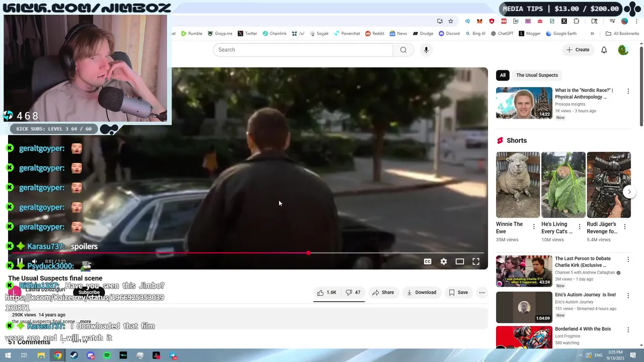The image size is (644, 362).
Task: Open options for Rudi Jäger's Revenge short
Action: (x=625, y=227)
